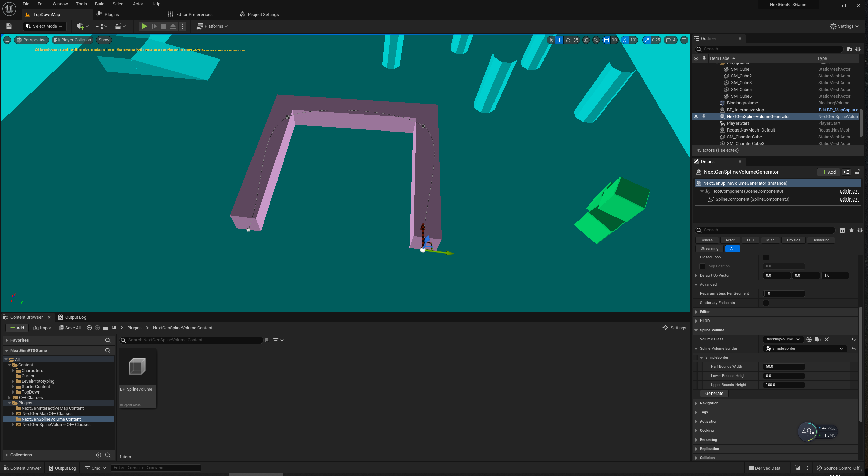Click Browse to asset icon beside Volume Class
Image resolution: width=868 pixels, height=476 pixels.
pyautogui.click(x=818, y=339)
